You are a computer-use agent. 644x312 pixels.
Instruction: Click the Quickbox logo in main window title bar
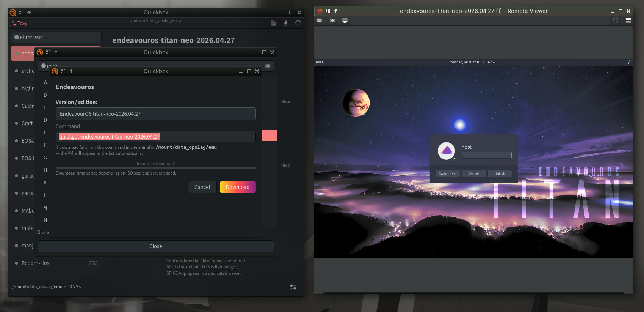(x=13, y=13)
